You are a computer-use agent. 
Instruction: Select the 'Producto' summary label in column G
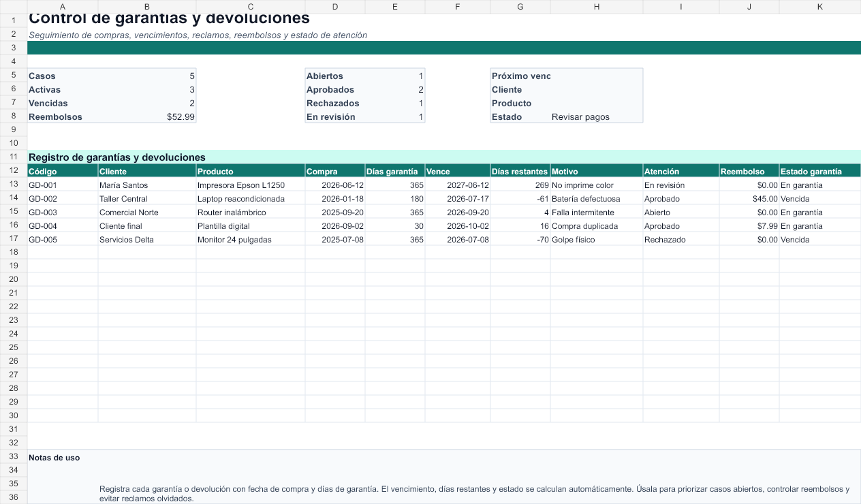(x=520, y=103)
